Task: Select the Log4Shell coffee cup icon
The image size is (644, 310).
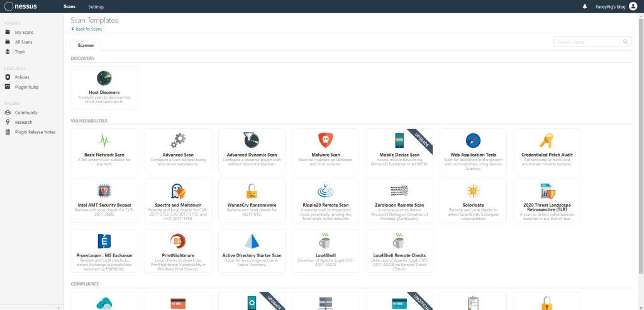Action: pyautogui.click(x=325, y=241)
